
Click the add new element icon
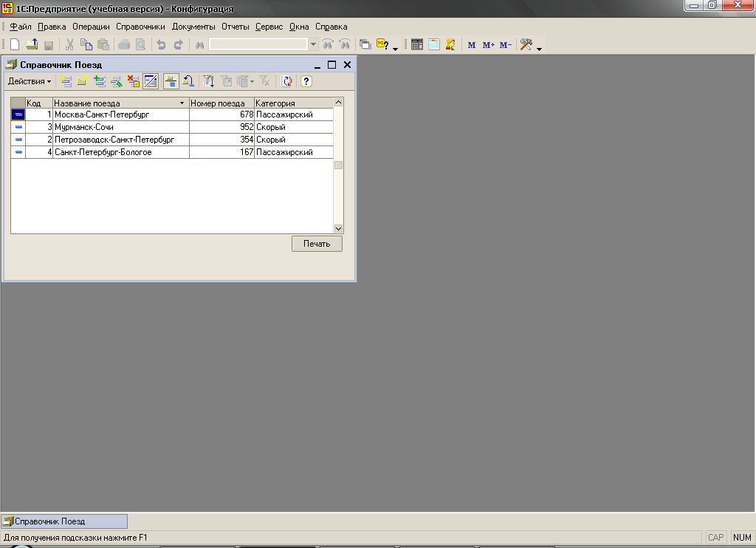tap(66, 81)
